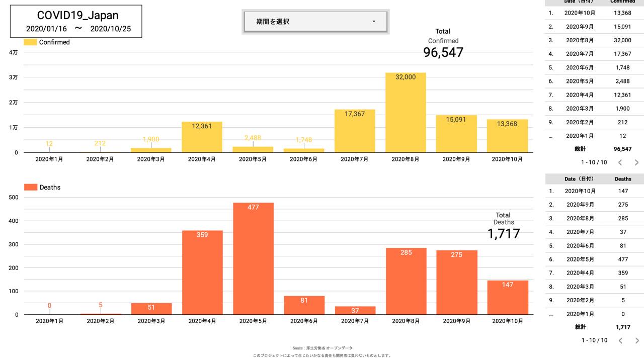
Task: Select the 2020年5月 deaths bar showing 477
Action: (253, 259)
